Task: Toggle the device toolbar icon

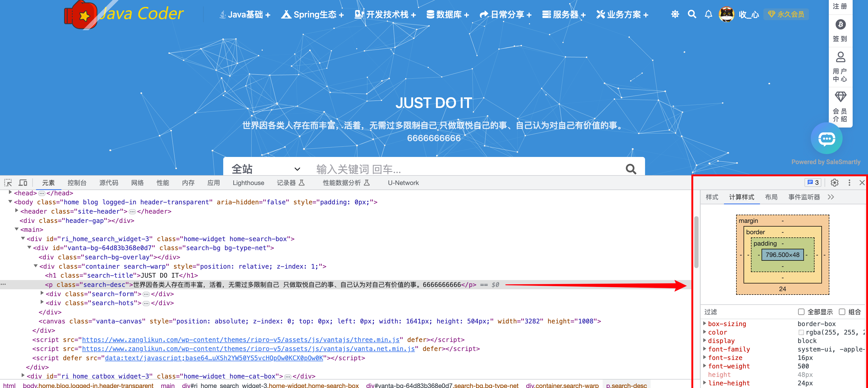Action: (23, 183)
